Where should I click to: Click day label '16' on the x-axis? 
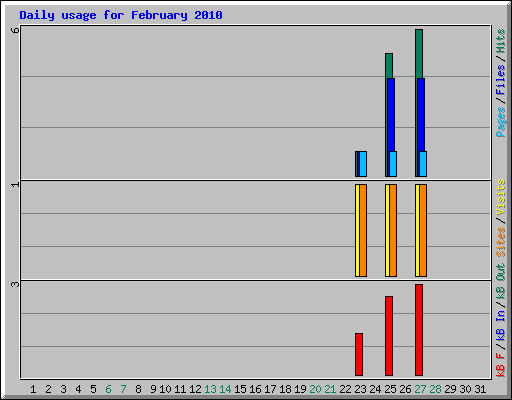[x=255, y=389]
